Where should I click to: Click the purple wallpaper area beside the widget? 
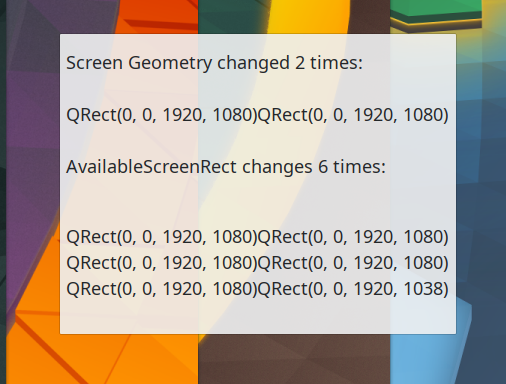32,150
